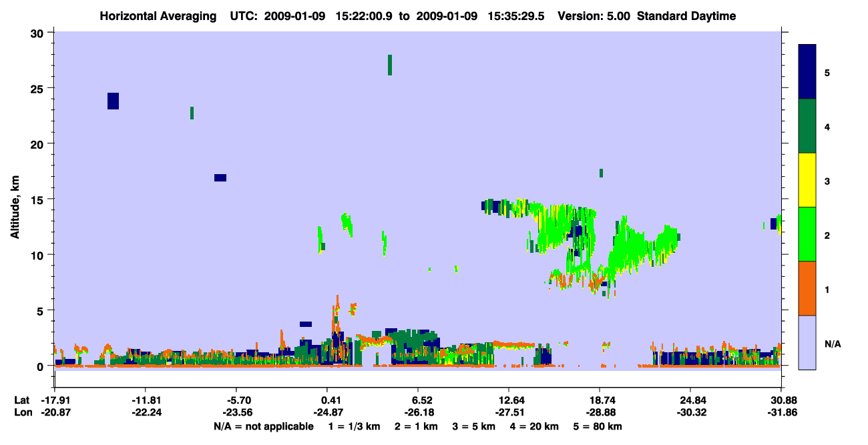Image resolution: width=868 pixels, height=445 pixels.
Task: Click the '3 = 5 km' legend text
Action: coord(475,426)
